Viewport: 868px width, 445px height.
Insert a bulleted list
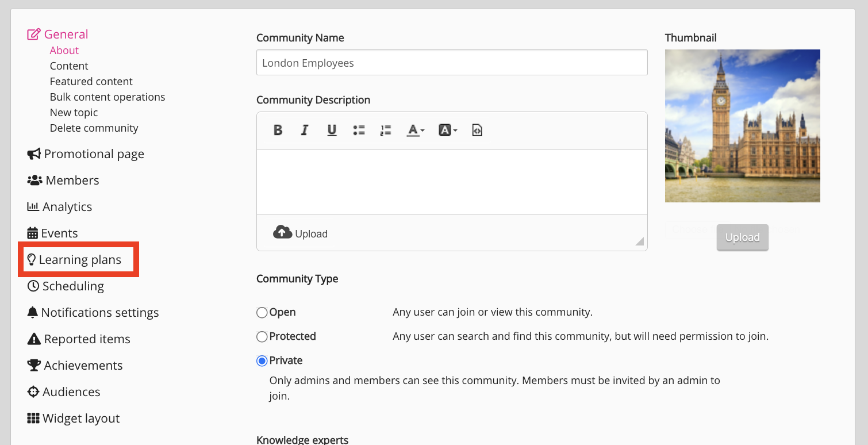tap(359, 131)
